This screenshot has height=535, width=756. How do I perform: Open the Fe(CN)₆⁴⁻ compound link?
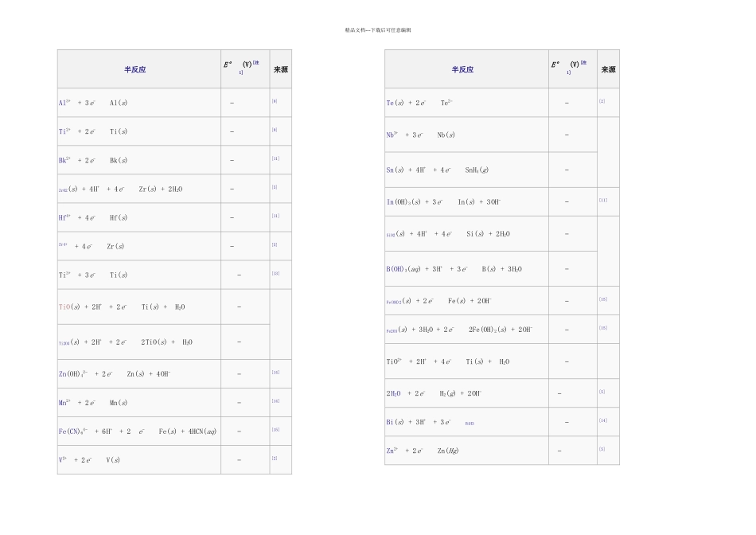click(x=73, y=432)
